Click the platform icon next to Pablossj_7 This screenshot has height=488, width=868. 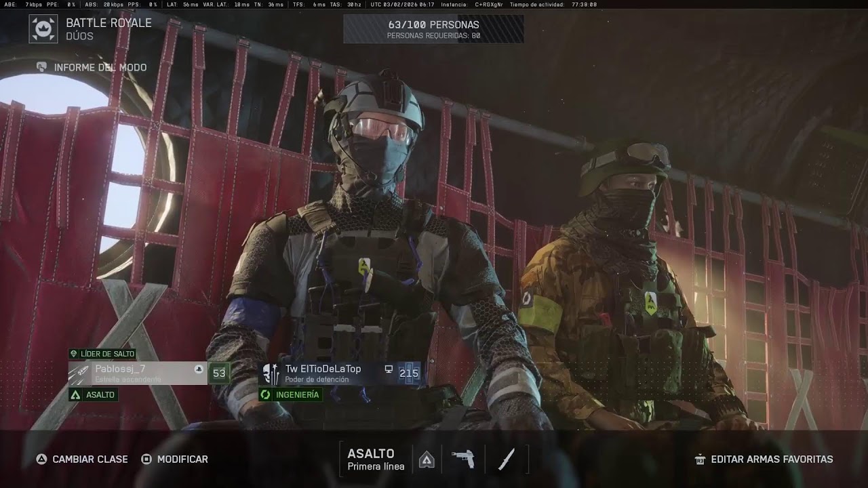[x=197, y=369]
